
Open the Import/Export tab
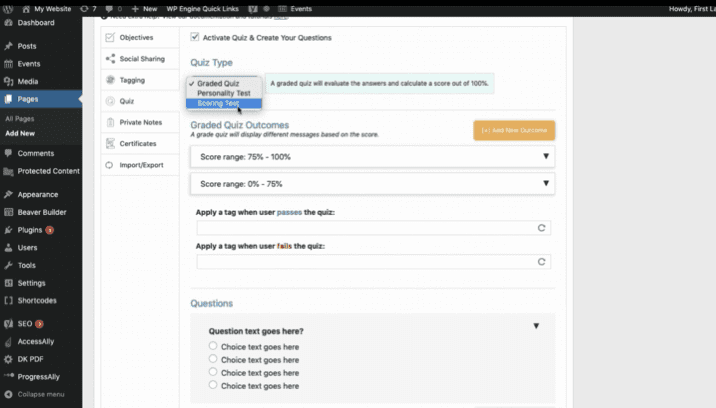pos(140,165)
